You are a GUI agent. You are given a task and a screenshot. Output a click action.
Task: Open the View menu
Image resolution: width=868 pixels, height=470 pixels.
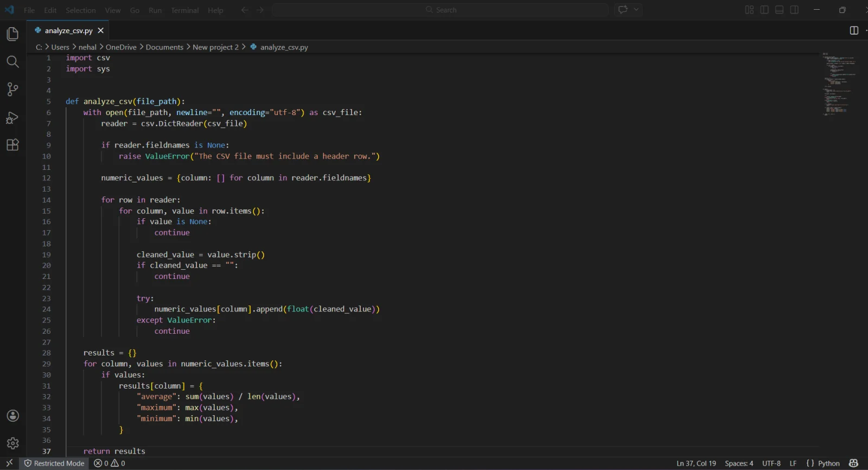(113, 10)
